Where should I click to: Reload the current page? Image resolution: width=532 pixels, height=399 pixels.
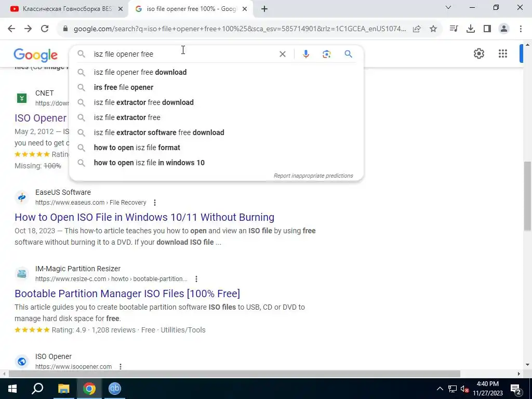click(x=45, y=29)
